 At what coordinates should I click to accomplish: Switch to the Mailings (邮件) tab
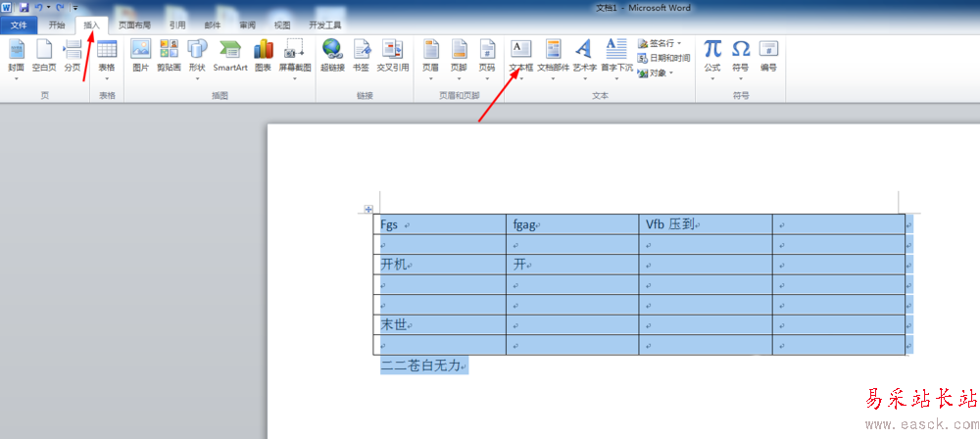click(x=213, y=25)
